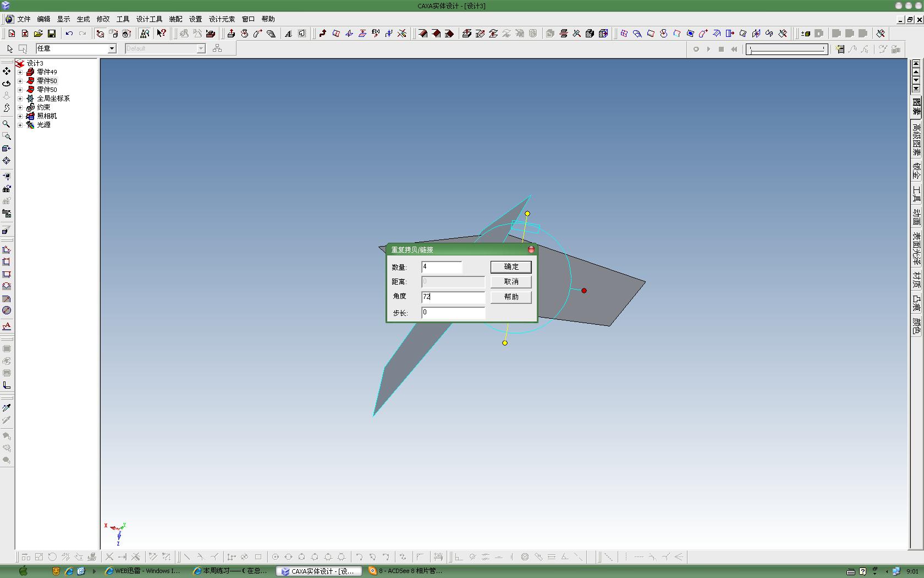Switch to the 表面光泽 catalog tab
This screenshot has height=578, width=924.
tap(916, 249)
